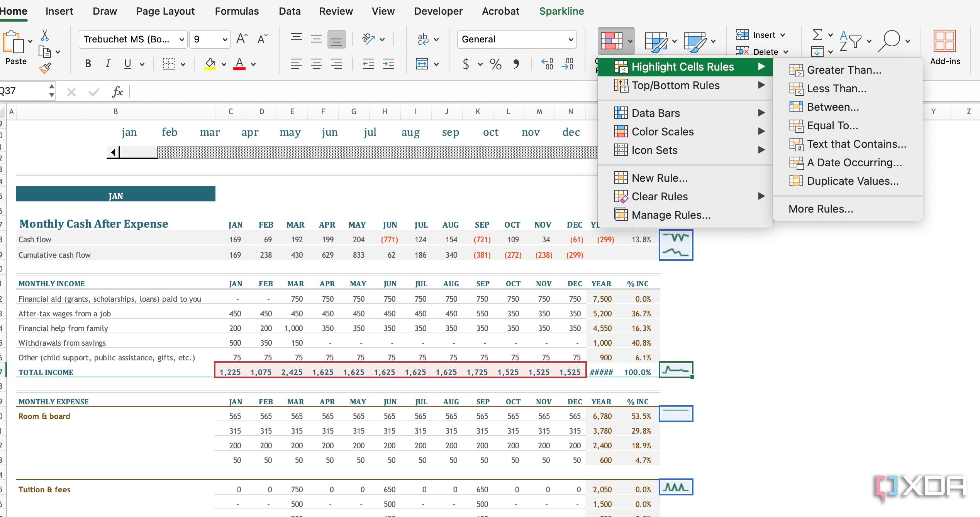Toggle Italic formatting

point(108,64)
